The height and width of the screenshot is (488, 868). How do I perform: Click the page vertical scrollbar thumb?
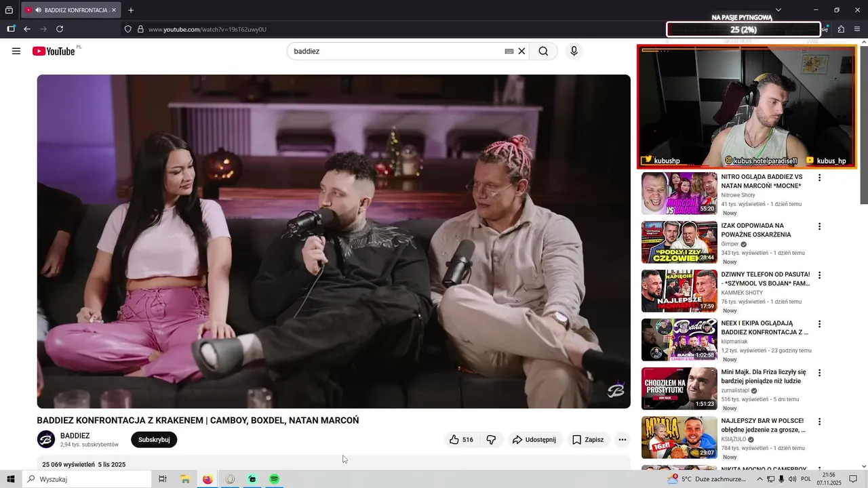click(863, 125)
